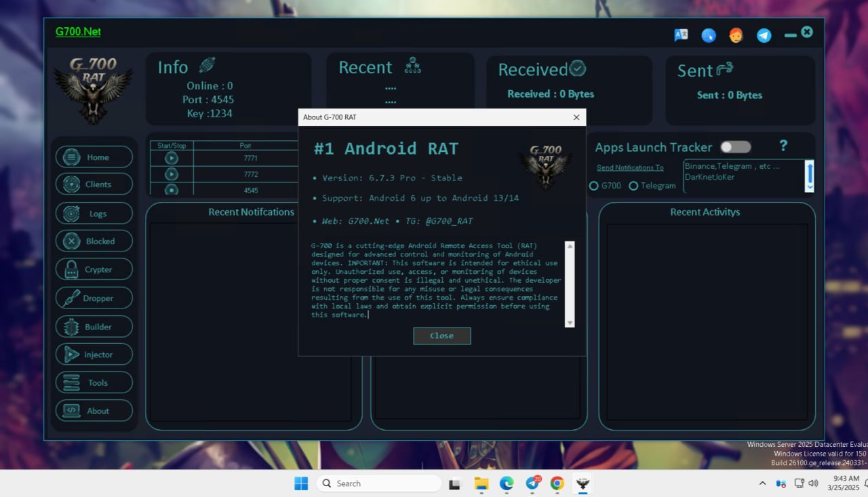Viewport: 868px width, 497px height.
Task: Open the Builder section
Action: click(94, 326)
